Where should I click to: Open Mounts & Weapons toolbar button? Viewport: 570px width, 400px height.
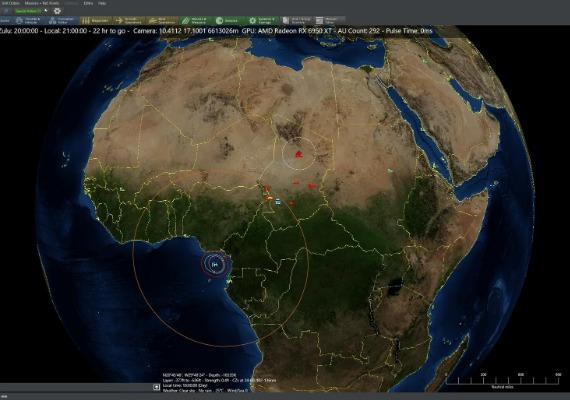(195, 20)
